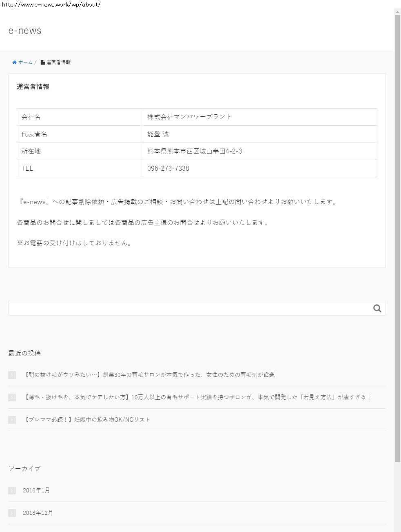The image size is (401, 532).
Task: Click the note ※お電話の受け付けはしておりません
Action: click(x=75, y=243)
